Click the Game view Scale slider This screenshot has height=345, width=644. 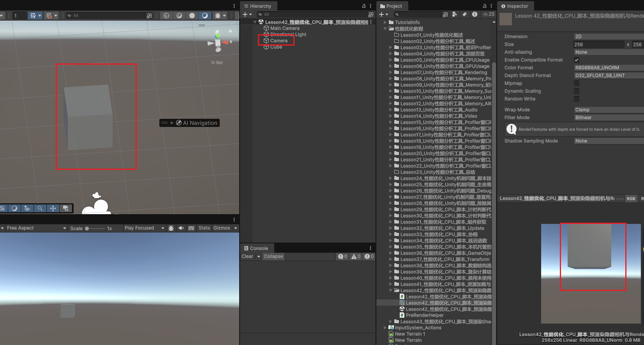[x=95, y=229]
